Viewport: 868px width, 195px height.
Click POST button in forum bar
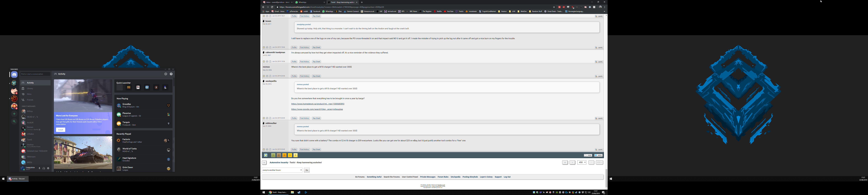click(588, 155)
